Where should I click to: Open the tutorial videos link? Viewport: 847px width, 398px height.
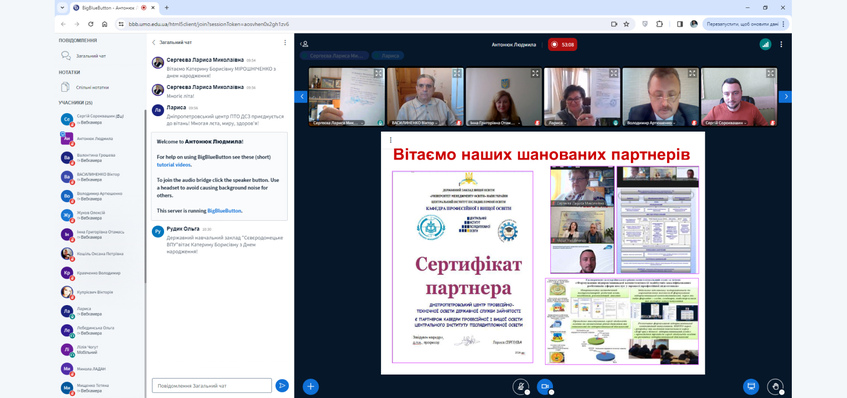[173, 165]
